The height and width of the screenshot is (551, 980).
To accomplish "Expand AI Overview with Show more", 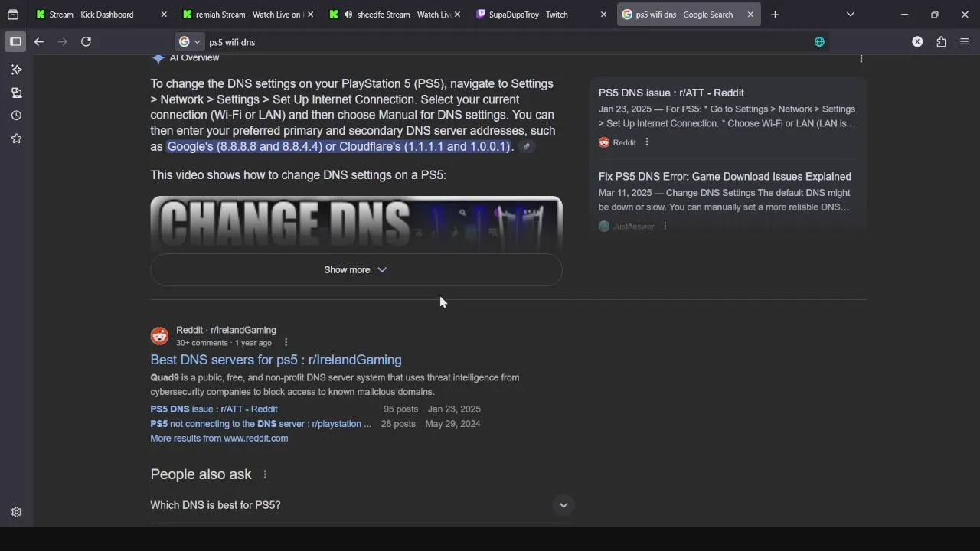I will (356, 270).
